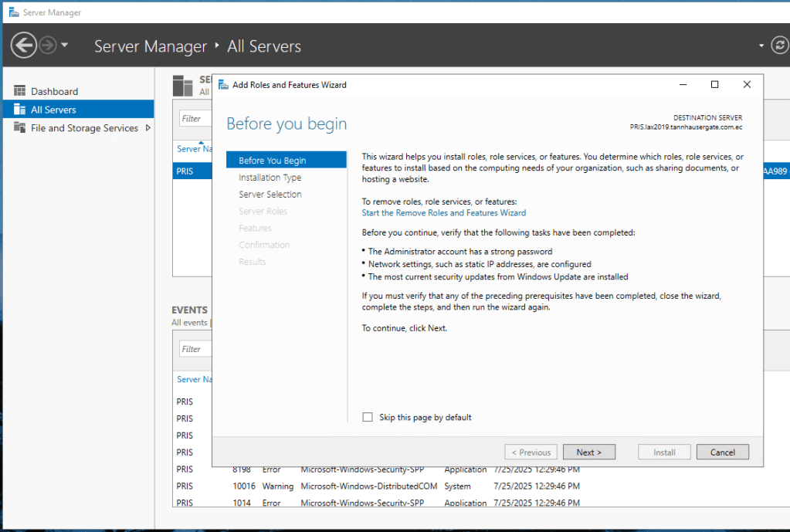This screenshot has width=790, height=532.
Task: Cancel the Add Roles wizard
Action: (722, 452)
